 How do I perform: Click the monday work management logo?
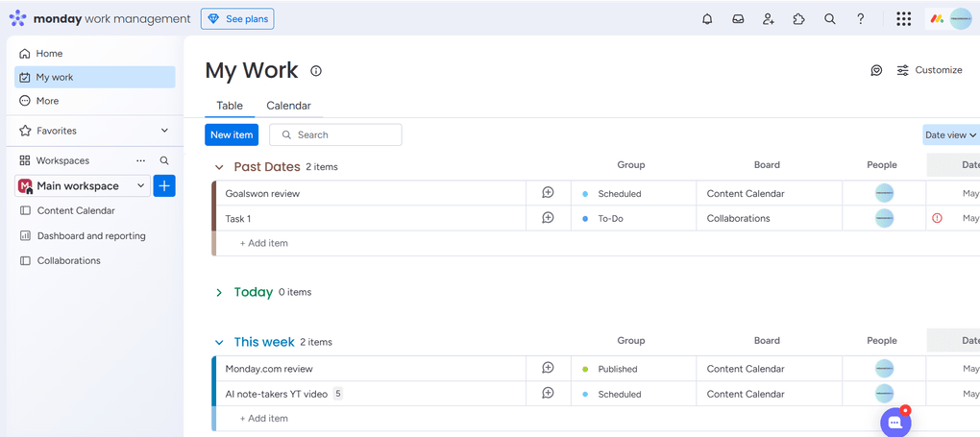tap(100, 19)
